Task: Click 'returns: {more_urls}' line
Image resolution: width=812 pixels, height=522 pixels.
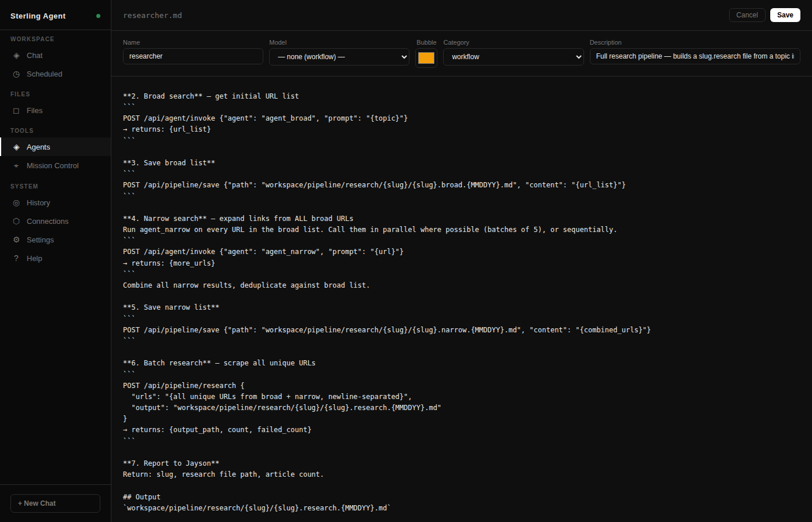Action: pyautogui.click(x=169, y=263)
